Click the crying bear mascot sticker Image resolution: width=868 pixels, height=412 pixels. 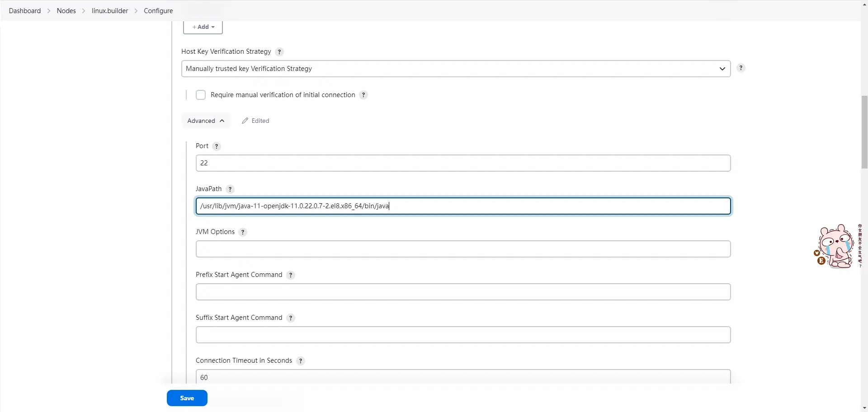point(836,246)
